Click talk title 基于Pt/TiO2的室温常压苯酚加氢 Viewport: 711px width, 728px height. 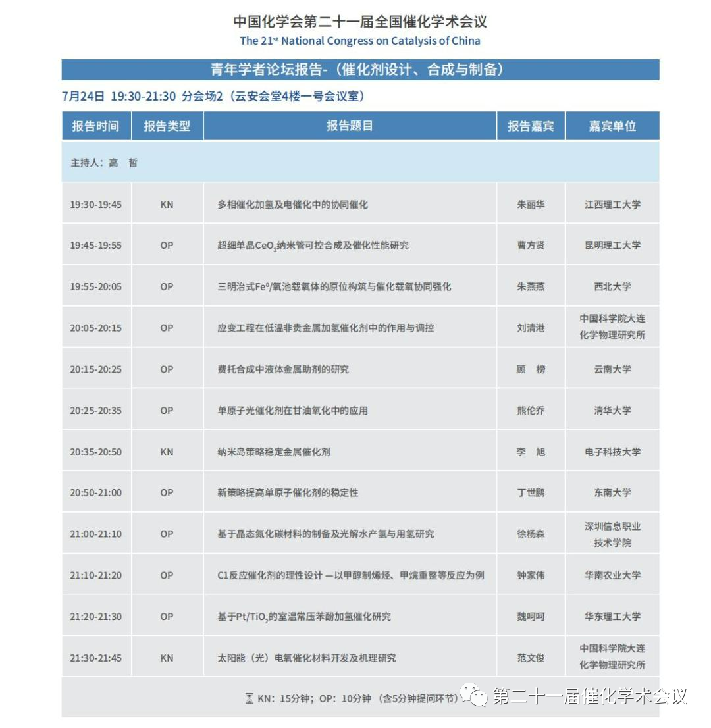[x=304, y=617]
